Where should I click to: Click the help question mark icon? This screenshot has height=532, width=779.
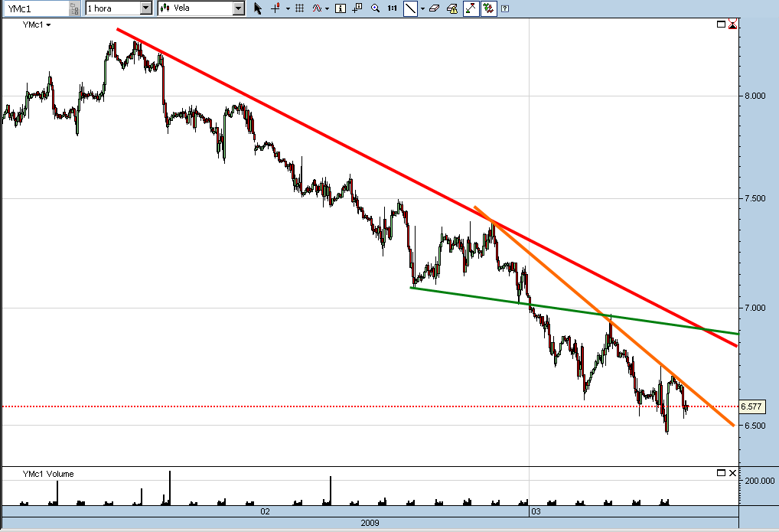tap(505, 8)
